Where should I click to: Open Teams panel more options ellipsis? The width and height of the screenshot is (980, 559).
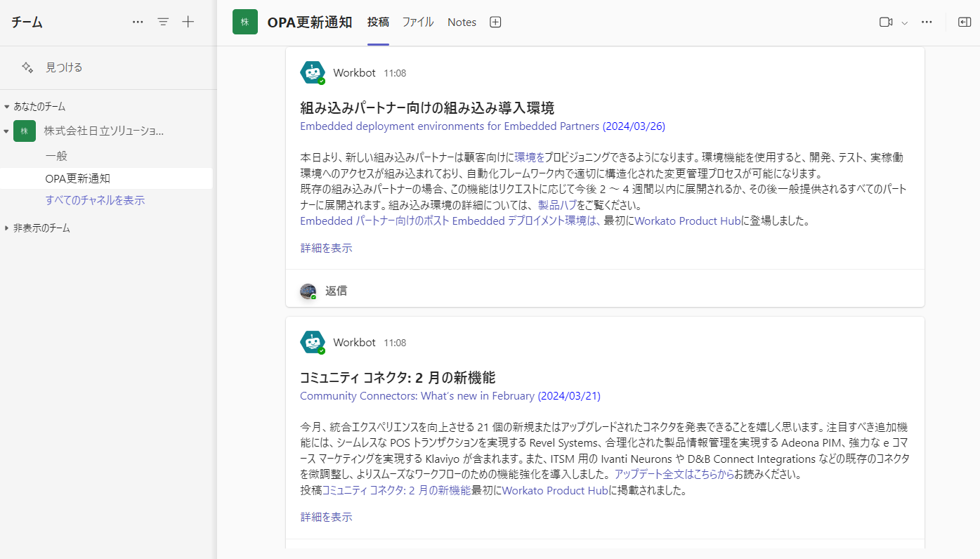click(138, 22)
